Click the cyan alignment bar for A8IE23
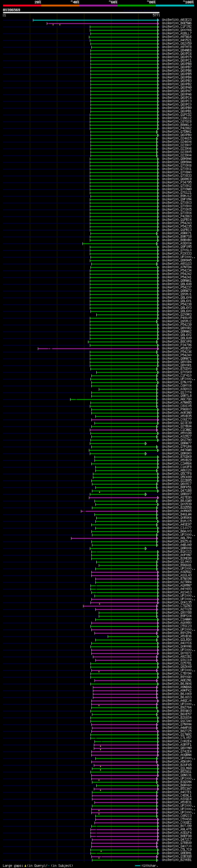This screenshot has height=868, width=197. (96, 20)
